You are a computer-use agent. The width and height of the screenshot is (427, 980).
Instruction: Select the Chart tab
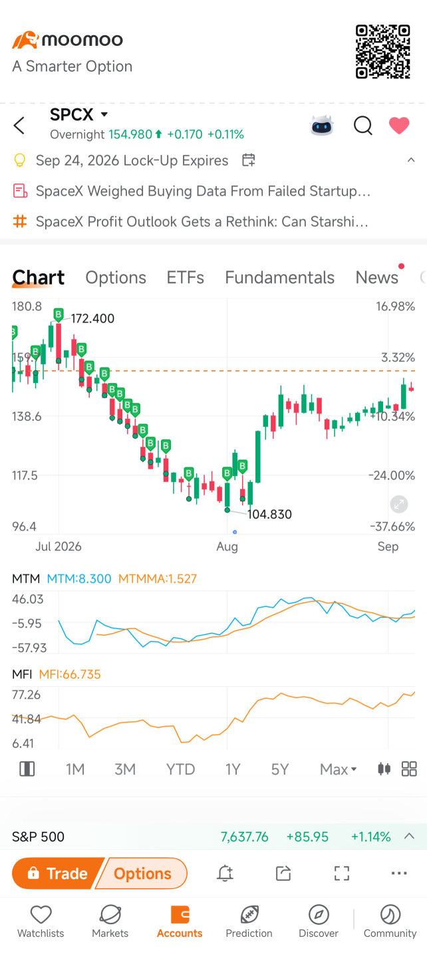[39, 277]
